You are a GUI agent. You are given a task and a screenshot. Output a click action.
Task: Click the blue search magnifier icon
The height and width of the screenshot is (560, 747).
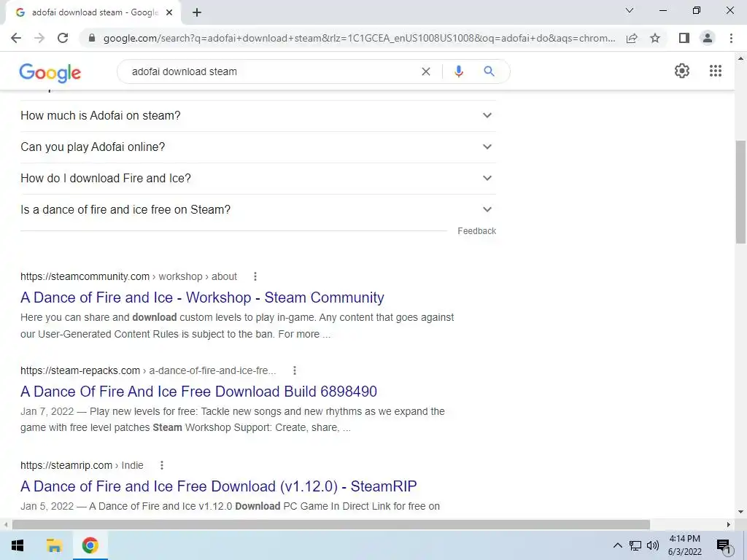click(x=489, y=71)
